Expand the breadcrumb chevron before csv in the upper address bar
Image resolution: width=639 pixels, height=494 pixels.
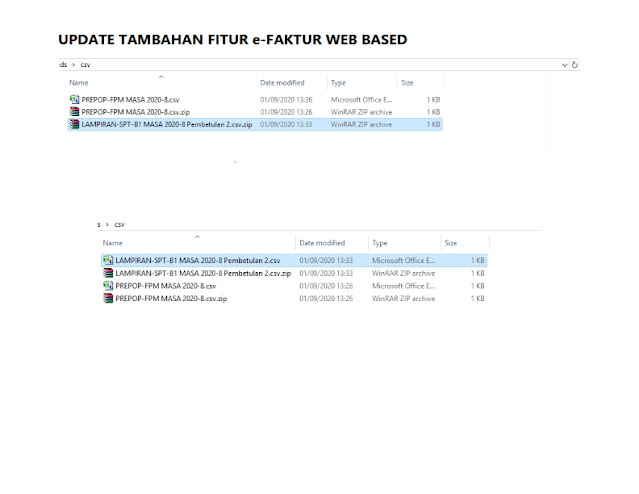tap(74, 65)
